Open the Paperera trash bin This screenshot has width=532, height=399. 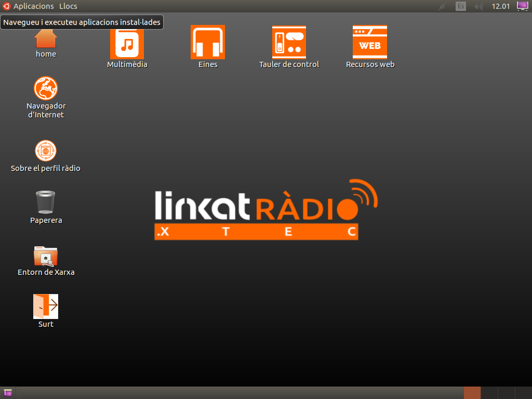(x=46, y=202)
